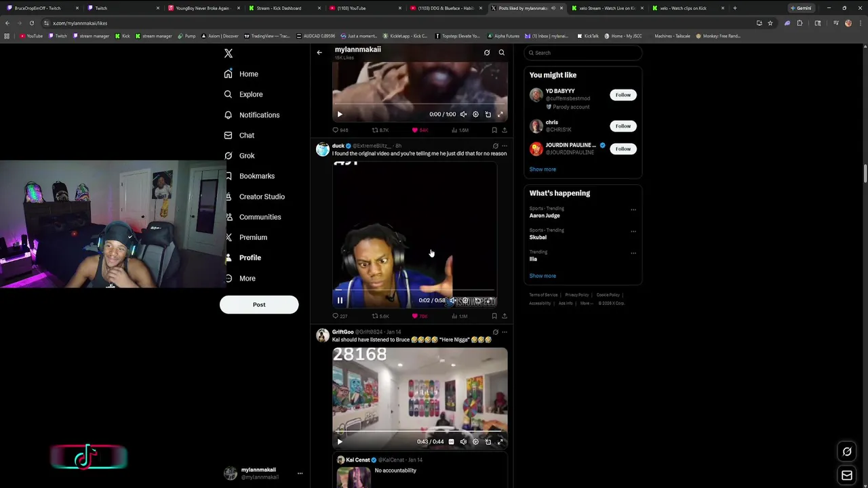The height and width of the screenshot is (488, 868).
Task: Open duck's profile avatar
Action: click(323, 149)
